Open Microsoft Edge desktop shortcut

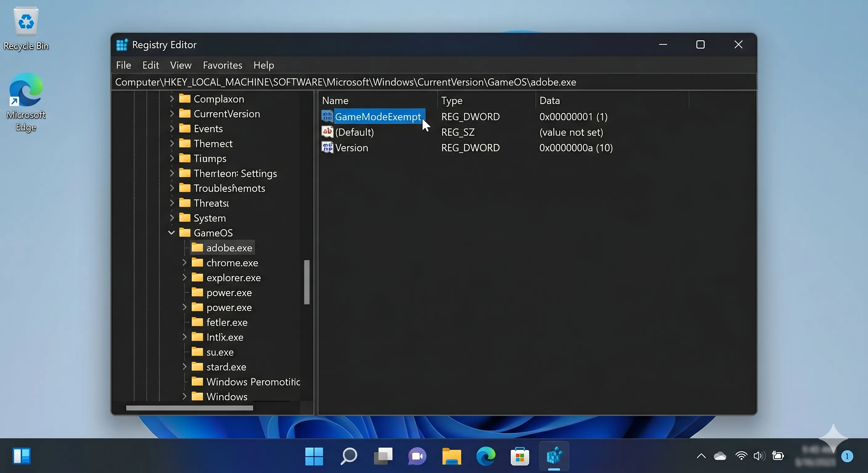[26, 102]
